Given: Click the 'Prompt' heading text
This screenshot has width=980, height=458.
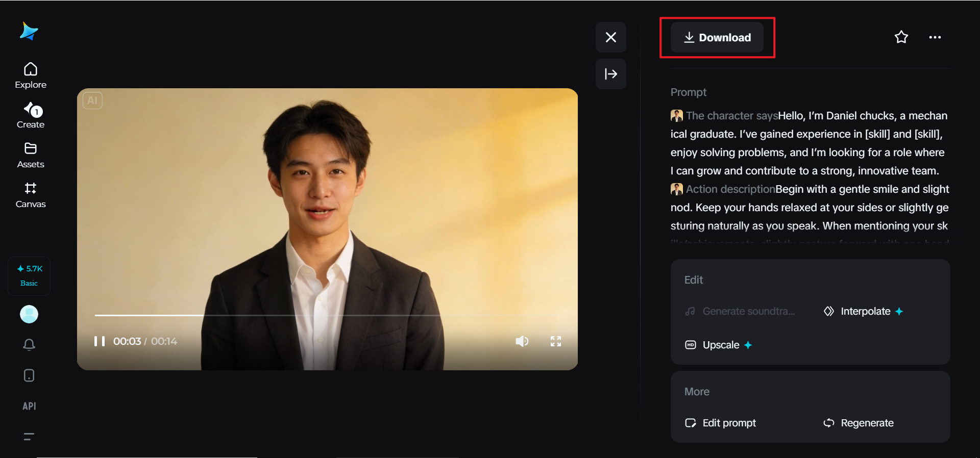Looking at the screenshot, I should tap(689, 92).
